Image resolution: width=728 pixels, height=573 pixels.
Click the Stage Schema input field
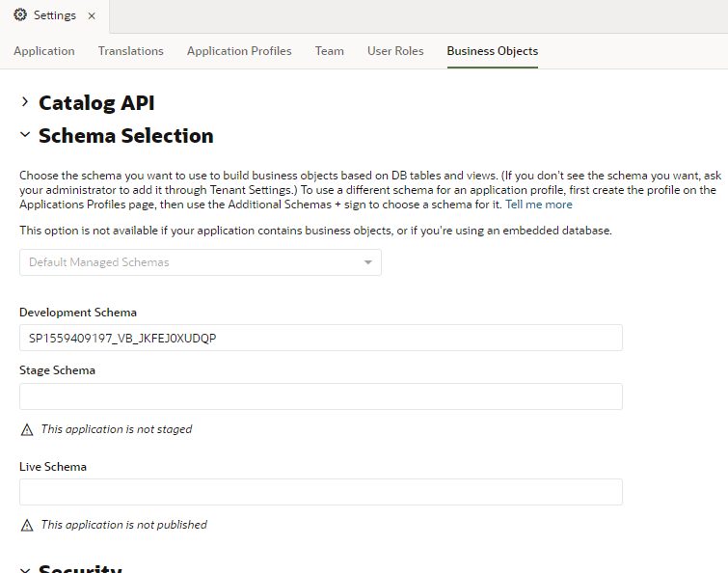[x=321, y=396]
